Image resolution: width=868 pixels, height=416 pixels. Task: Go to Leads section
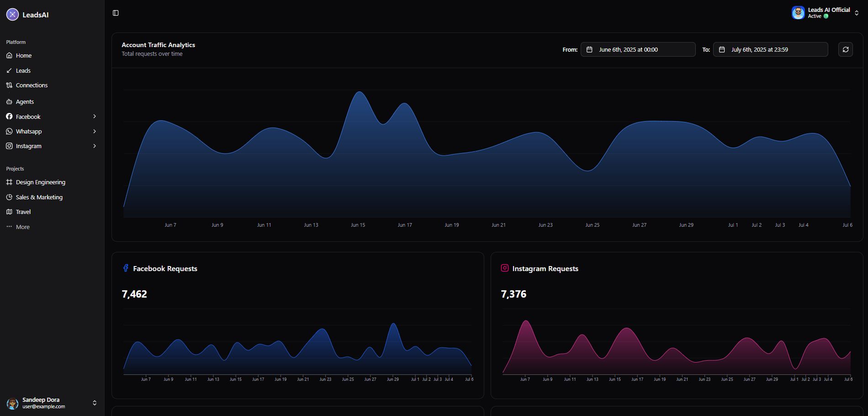(x=23, y=71)
